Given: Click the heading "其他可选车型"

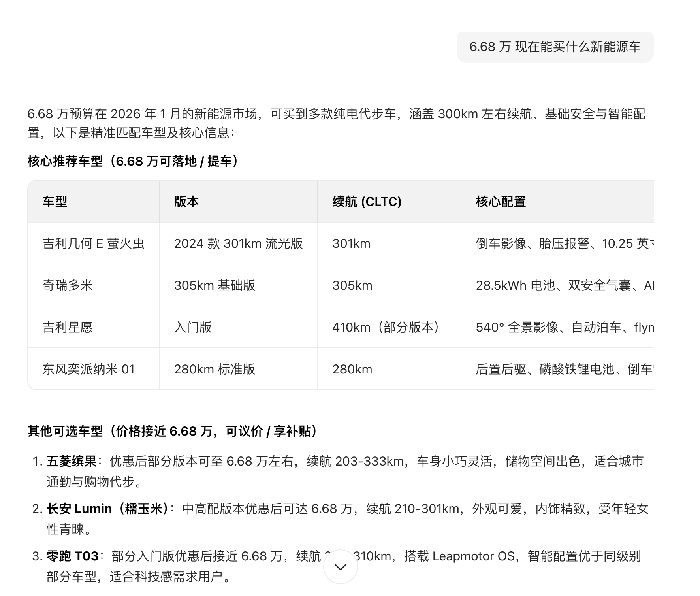Looking at the screenshot, I should pyautogui.click(x=173, y=431).
